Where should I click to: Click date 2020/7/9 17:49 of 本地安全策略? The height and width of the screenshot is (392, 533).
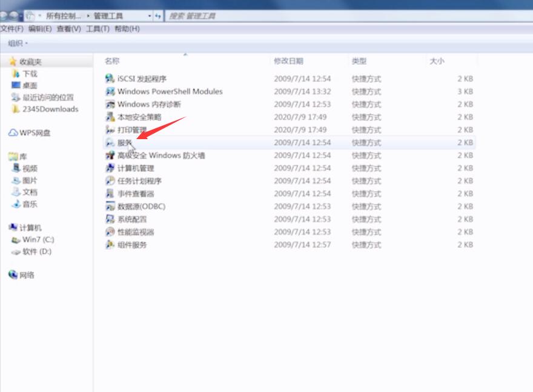tap(300, 117)
